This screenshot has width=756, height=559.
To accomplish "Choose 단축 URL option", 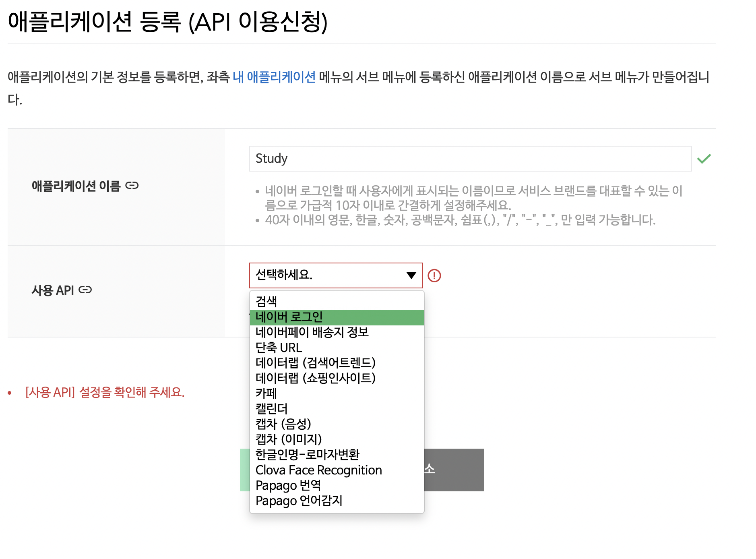I will pos(337,348).
